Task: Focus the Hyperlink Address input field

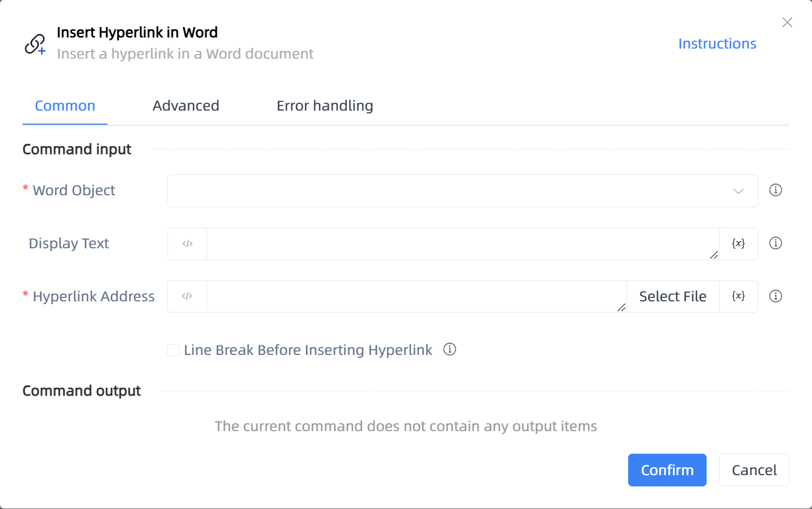Action: click(x=417, y=296)
